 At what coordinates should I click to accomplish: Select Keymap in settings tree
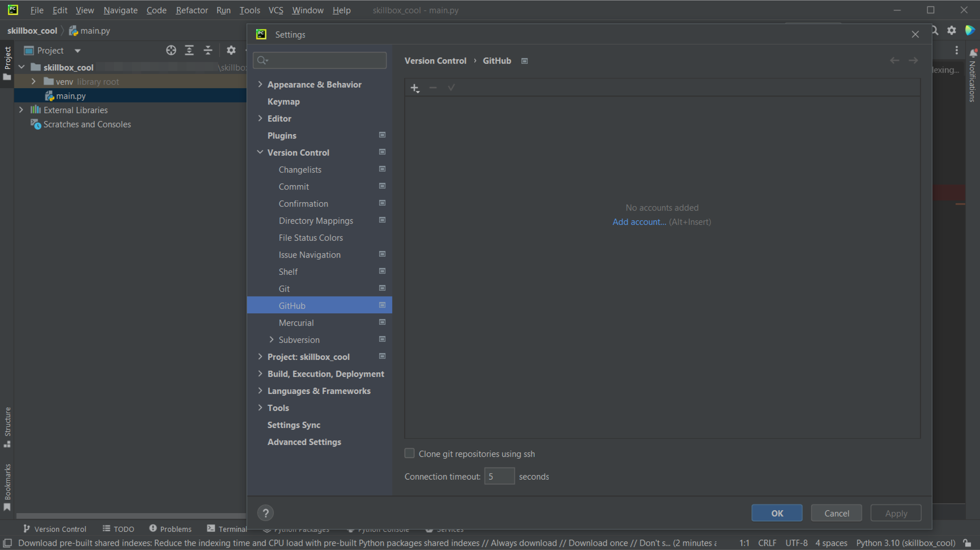(319, 101)
